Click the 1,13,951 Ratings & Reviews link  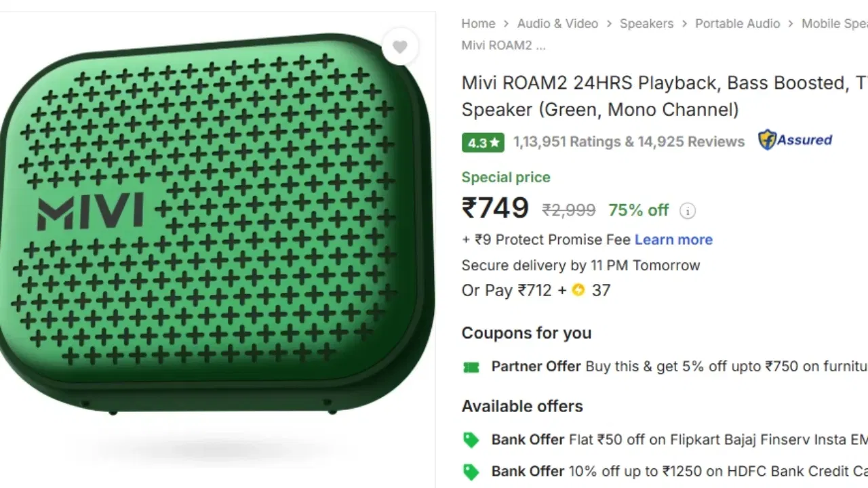tap(627, 142)
